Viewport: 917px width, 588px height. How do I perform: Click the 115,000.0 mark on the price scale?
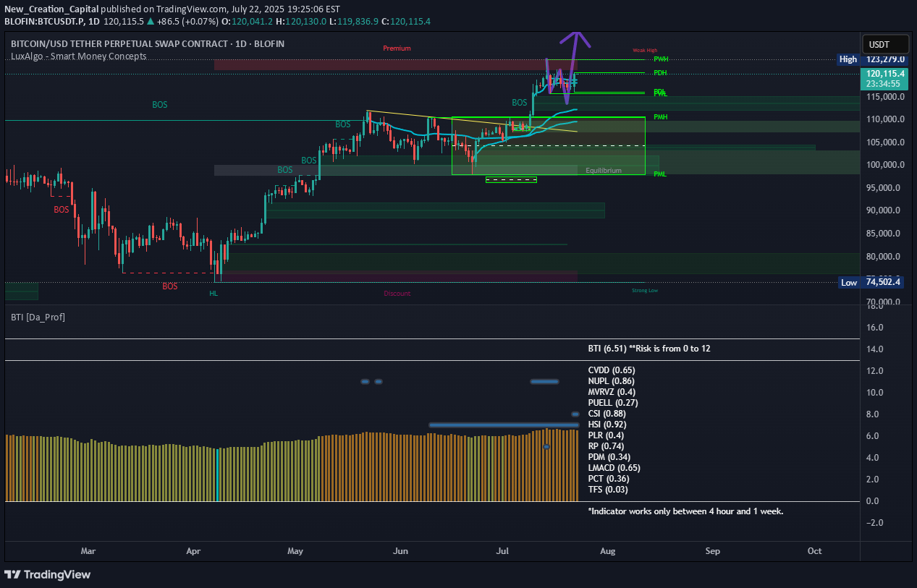pos(884,96)
